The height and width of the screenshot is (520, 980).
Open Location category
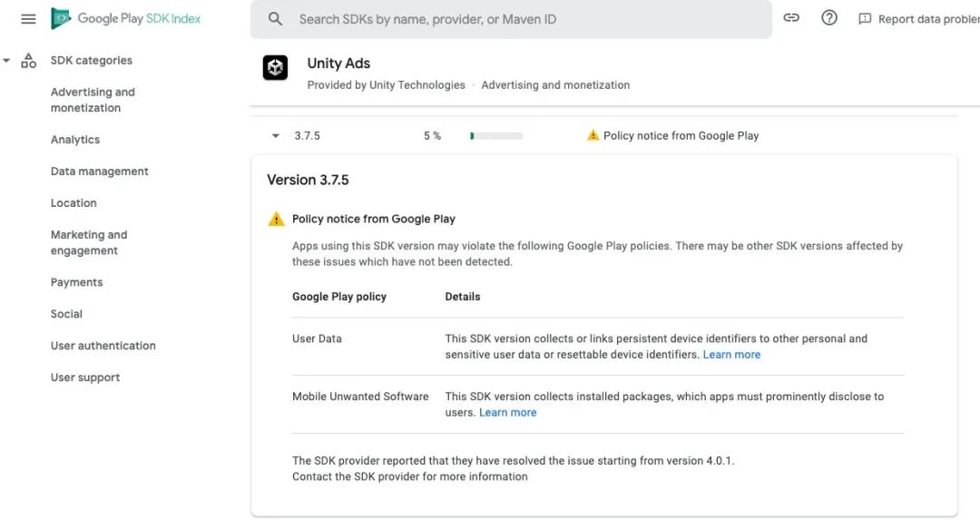coord(73,203)
